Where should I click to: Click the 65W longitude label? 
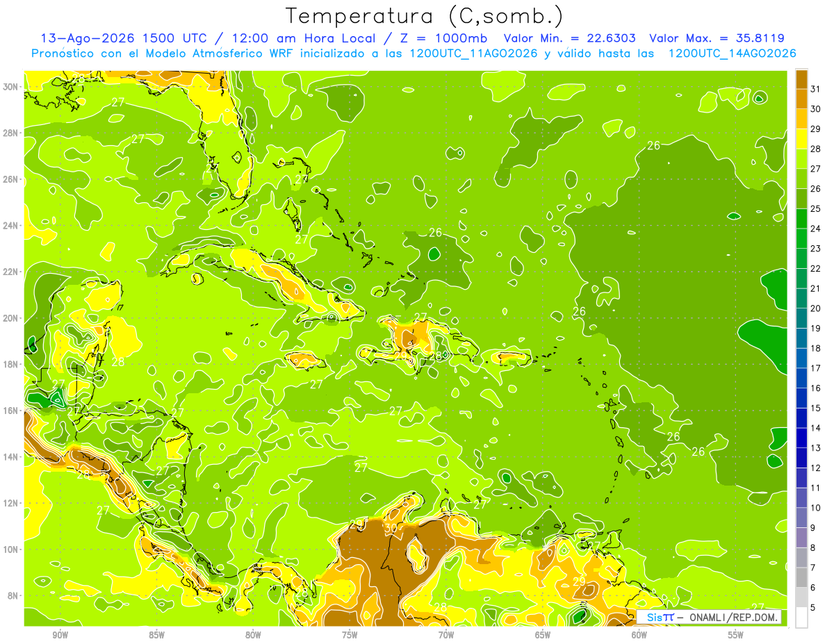tap(542, 634)
